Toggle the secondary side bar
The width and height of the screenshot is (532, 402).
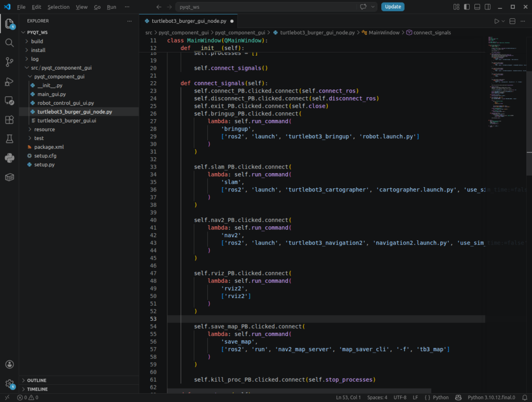(x=487, y=7)
